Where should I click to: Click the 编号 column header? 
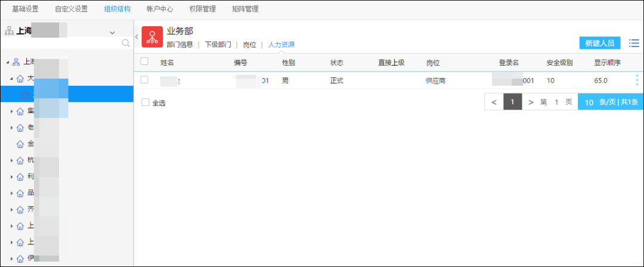click(x=241, y=63)
